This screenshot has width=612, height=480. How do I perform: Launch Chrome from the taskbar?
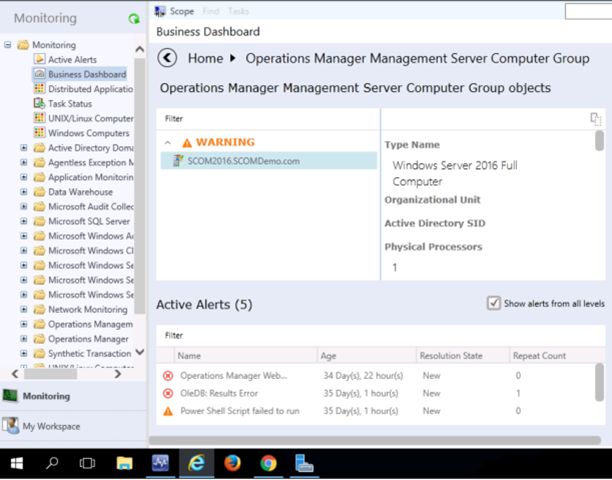(268, 464)
